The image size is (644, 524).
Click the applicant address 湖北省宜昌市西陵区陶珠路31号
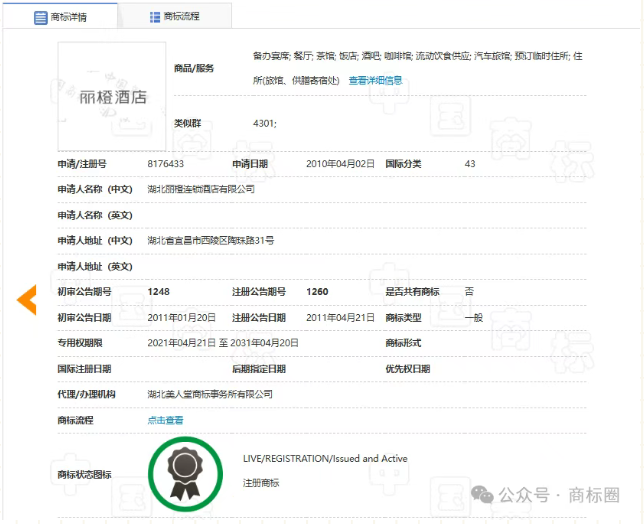211,240
